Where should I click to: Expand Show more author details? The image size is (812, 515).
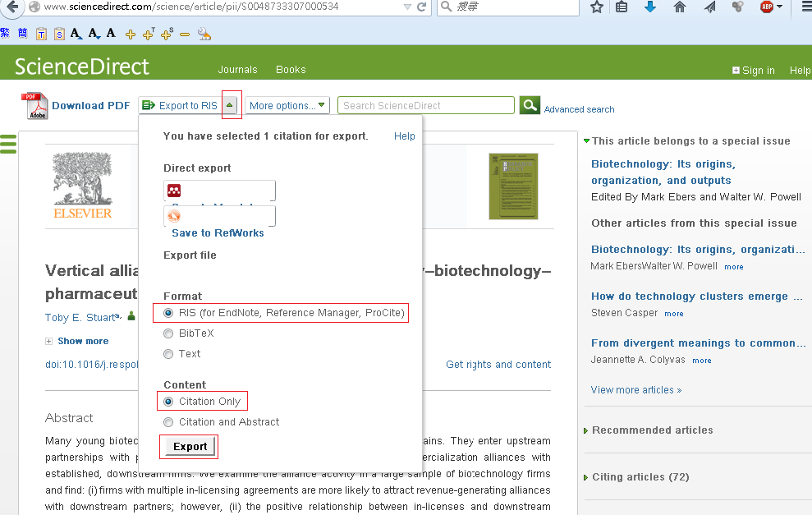tap(77, 342)
